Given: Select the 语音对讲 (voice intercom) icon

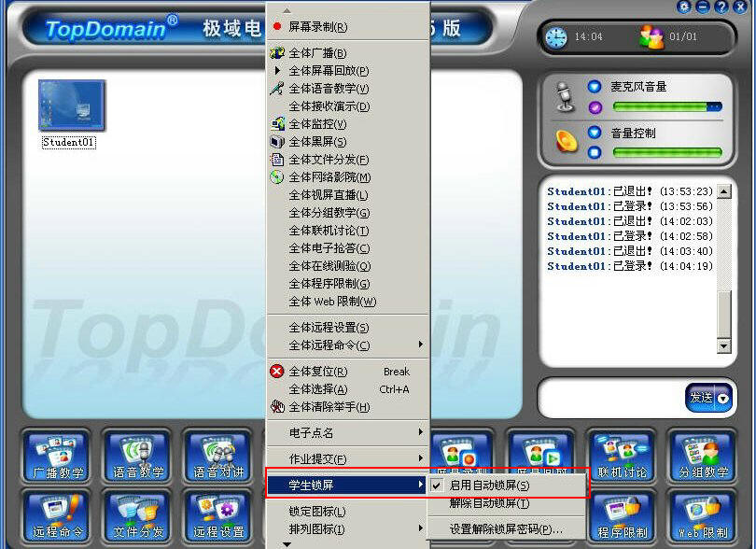Looking at the screenshot, I should click(x=217, y=457).
